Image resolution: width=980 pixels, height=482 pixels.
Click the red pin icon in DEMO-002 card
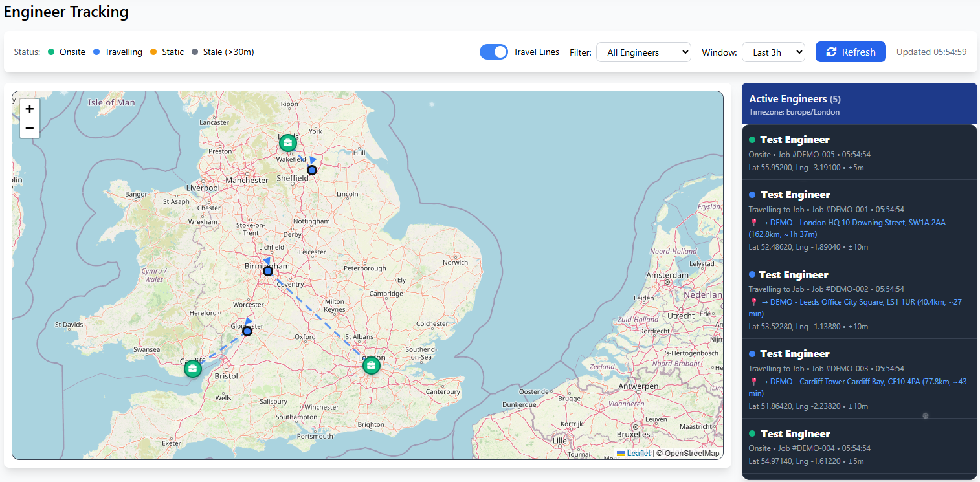pyautogui.click(x=753, y=302)
